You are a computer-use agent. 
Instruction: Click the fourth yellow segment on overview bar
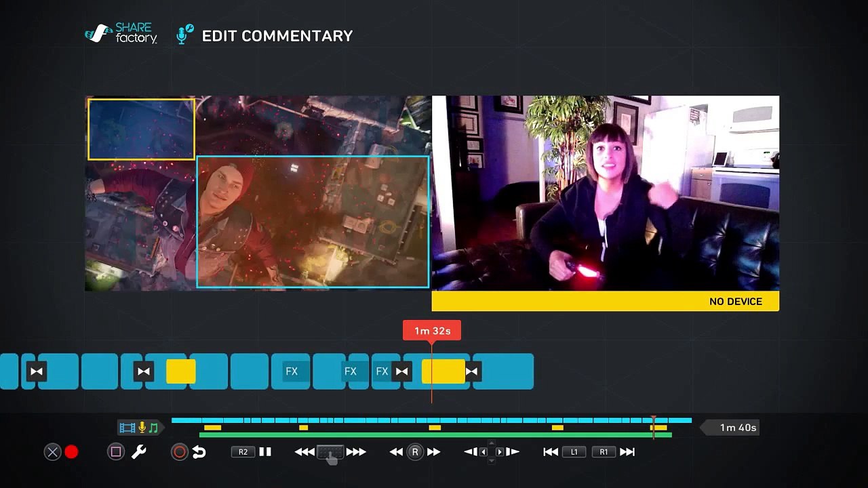557,428
